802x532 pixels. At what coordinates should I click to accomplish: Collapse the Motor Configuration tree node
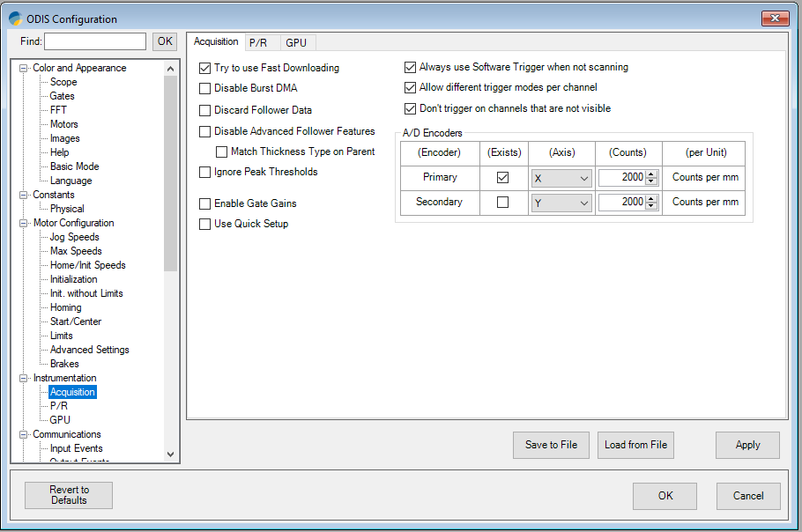(x=25, y=223)
